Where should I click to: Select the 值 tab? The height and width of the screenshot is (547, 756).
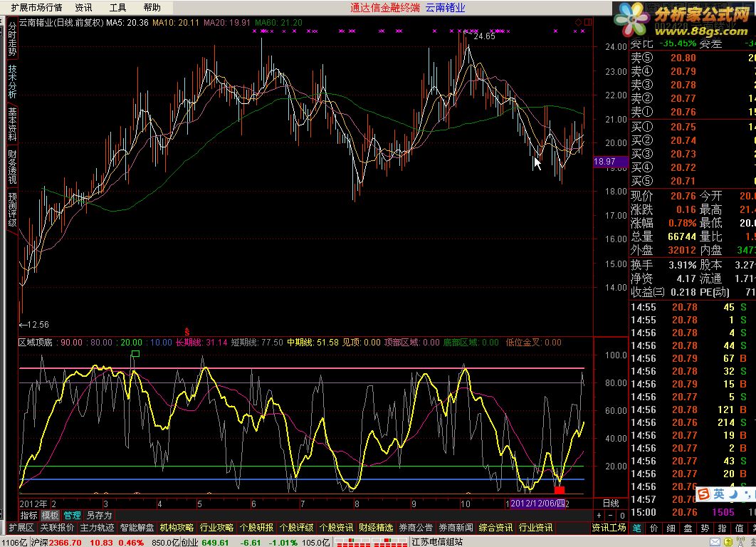pyautogui.click(x=739, y=528)
